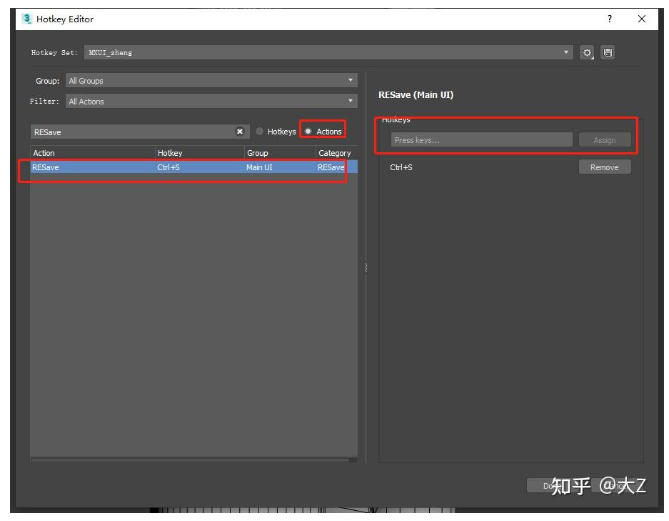Click the Press keys input field

(478, 140)
